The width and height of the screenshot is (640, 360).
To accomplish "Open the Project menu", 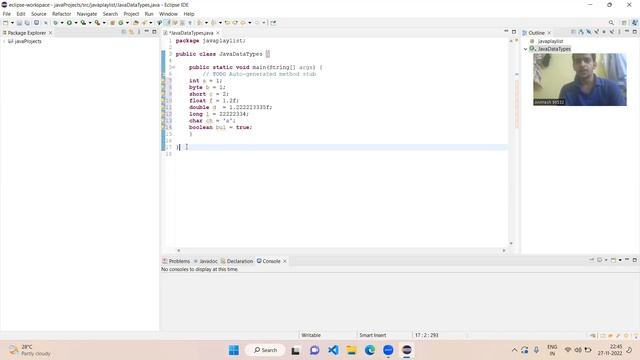I will pyautogui.click(x=131, y=14).
